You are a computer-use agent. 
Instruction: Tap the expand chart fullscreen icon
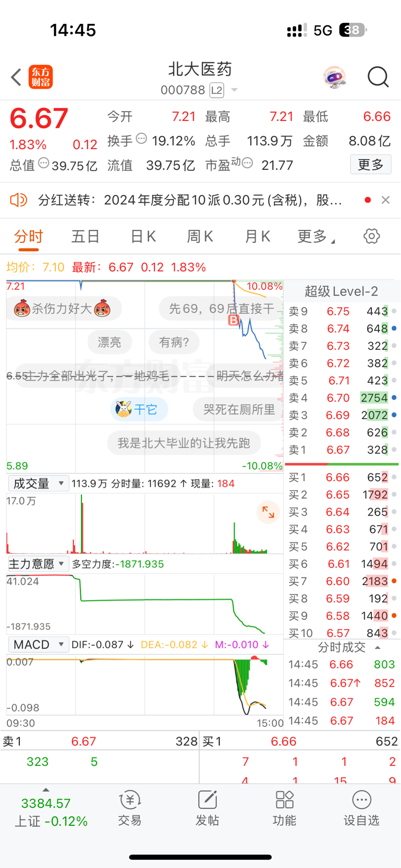tap(268, 512)
